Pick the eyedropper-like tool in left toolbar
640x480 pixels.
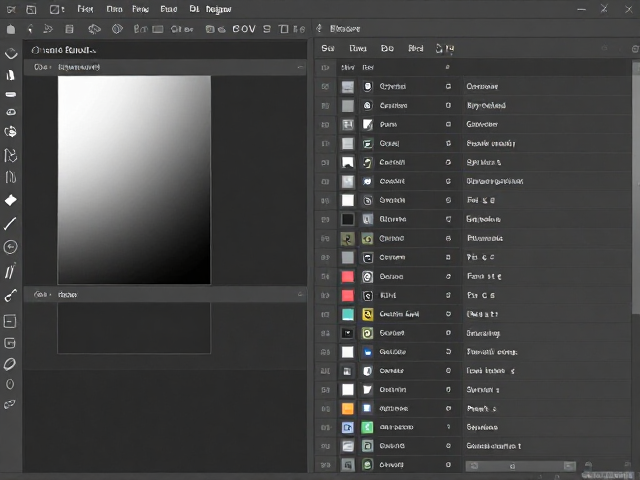coord(10,295)
